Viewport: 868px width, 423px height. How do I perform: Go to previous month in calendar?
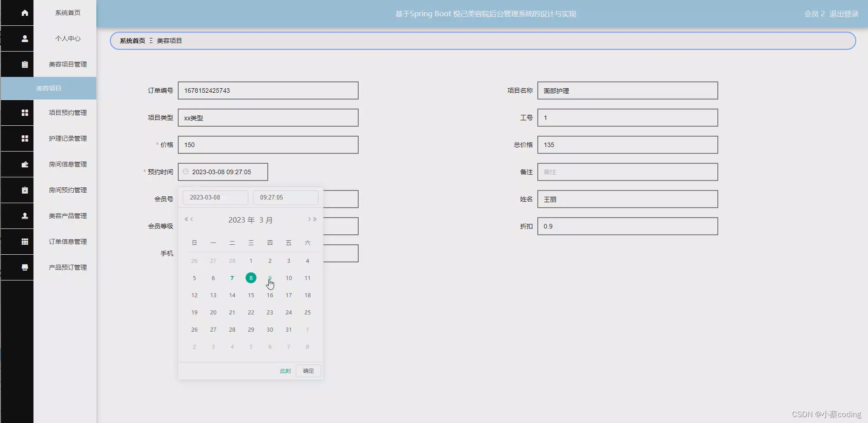(192, 219)
